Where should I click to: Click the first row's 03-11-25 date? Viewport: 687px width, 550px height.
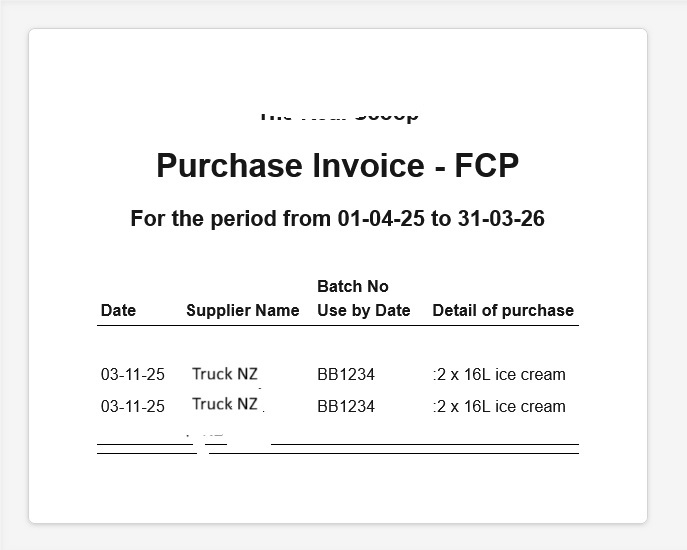[132, 375]
